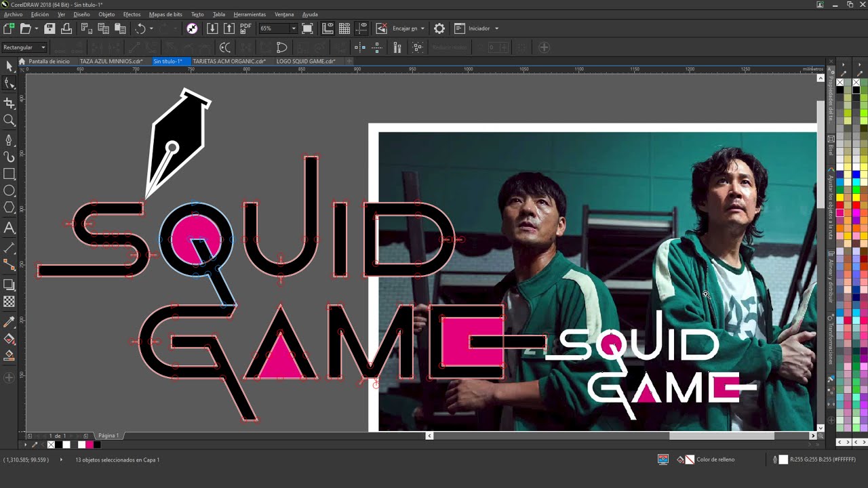Select the Smart Fill tool

9,354
